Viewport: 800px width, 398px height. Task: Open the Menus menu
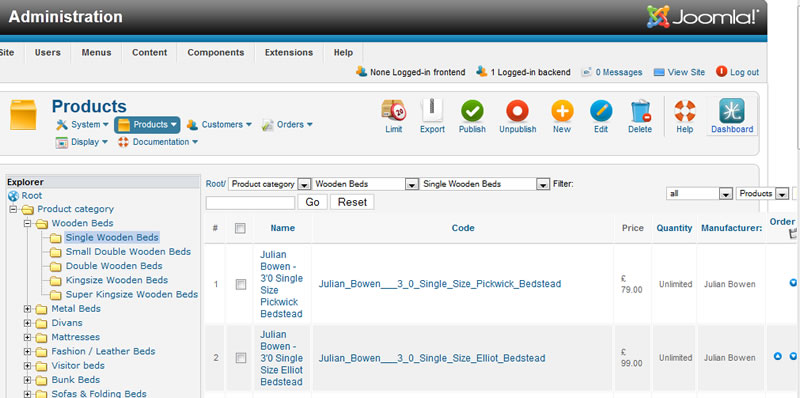point(96,53)
